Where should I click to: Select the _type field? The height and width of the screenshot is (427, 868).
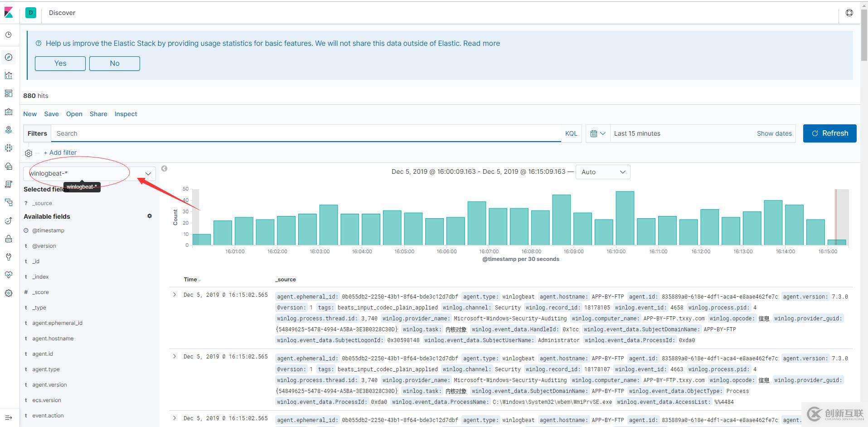pos(39,308)
